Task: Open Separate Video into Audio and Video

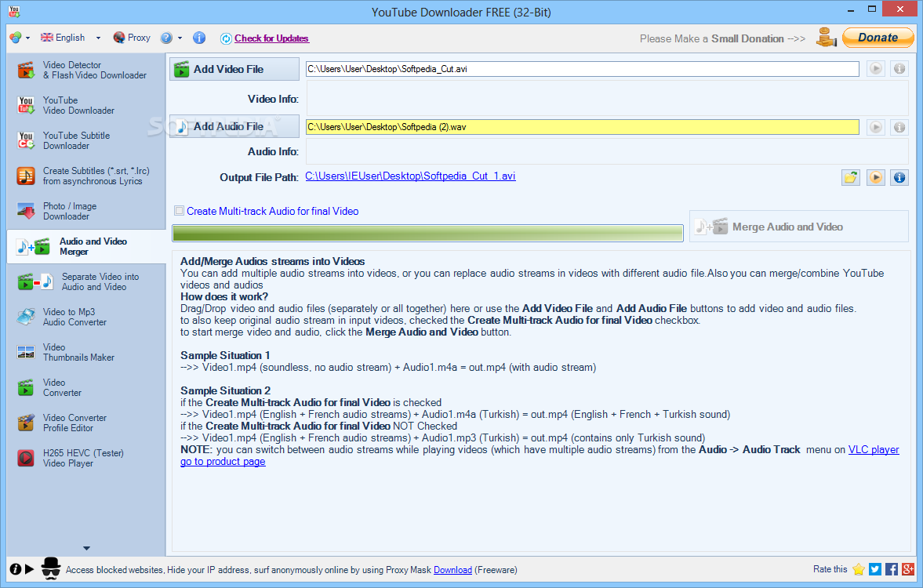Action: tap(86, 282)
